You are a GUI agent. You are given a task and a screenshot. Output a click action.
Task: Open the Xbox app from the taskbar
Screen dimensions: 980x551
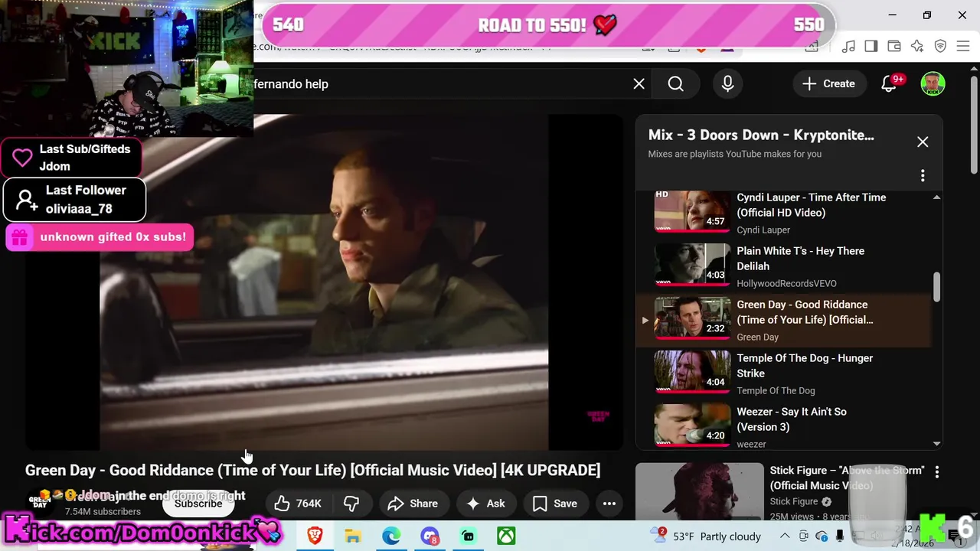click(x=506, y=536)
